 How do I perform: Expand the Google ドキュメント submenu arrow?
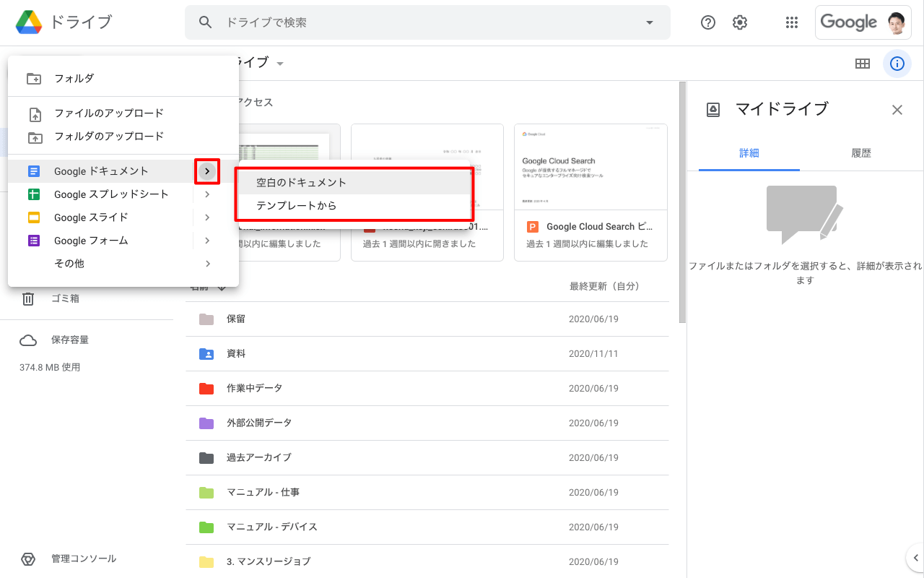[x=207, y=171]
